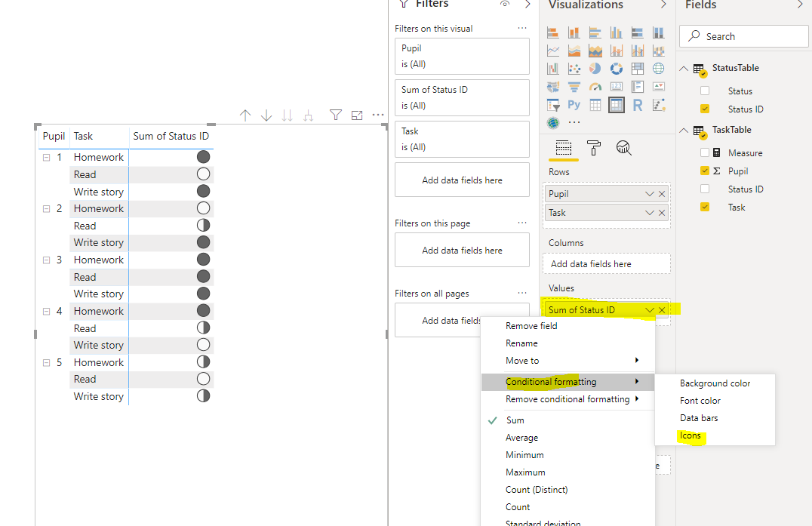Open the Analytics magnifier tab

click(x=623, y=148)
